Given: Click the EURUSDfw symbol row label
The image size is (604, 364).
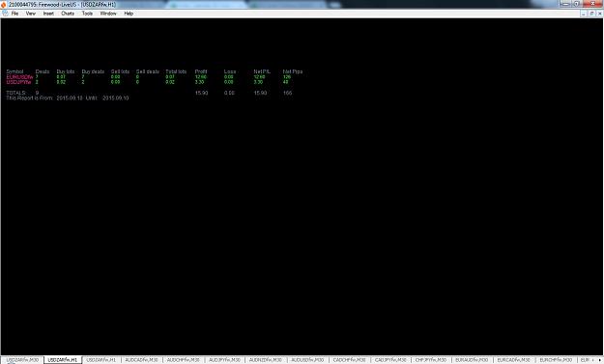Looking at the screenshot, I should pyautogui.click(x=19, y=77).
